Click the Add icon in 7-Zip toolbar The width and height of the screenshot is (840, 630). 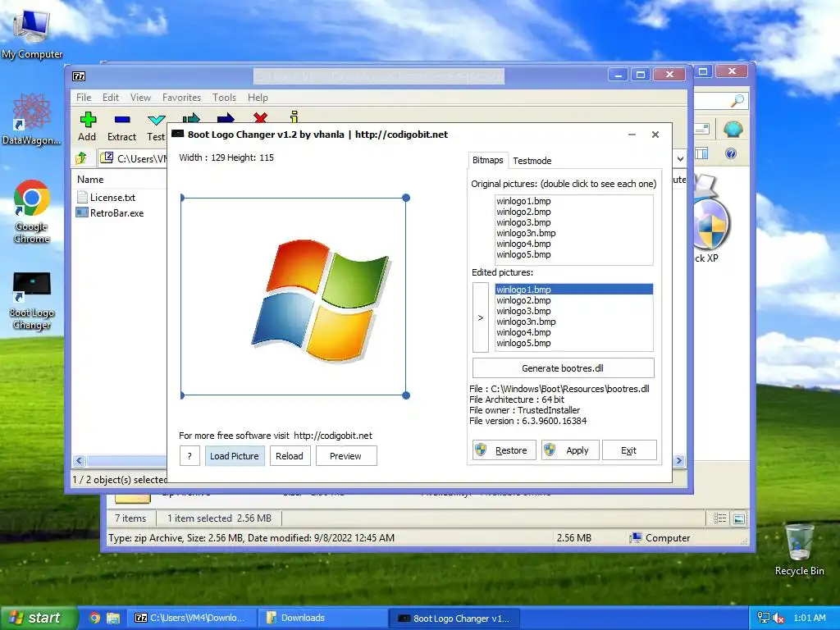coord(88,120)
